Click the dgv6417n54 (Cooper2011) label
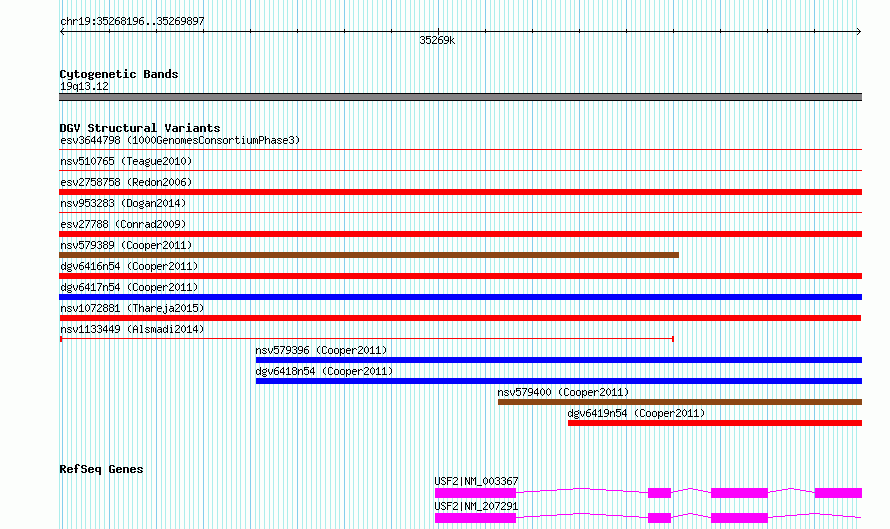The image size is (890, 529). pyautogui.click(x=129, y=287)
